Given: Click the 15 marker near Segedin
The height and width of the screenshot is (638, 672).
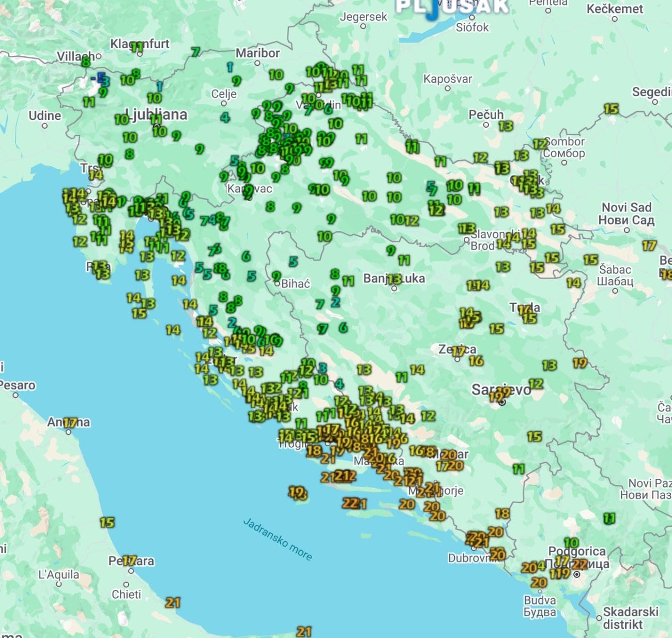Looking at the screenshot, I should [x=611, y=109].
